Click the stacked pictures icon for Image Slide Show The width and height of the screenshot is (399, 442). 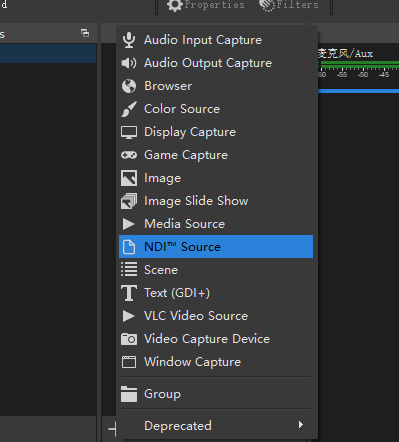(129, 201)
